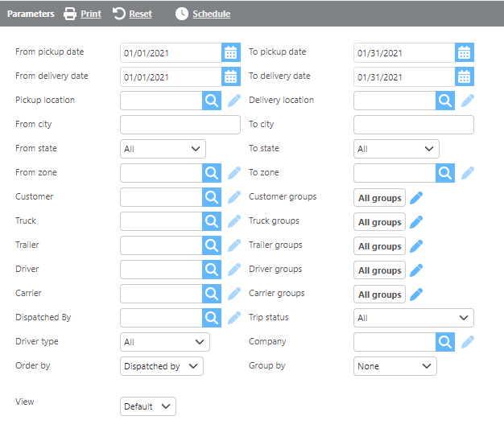
Task: Expand the From state dropdown
Action: (163, 149)
